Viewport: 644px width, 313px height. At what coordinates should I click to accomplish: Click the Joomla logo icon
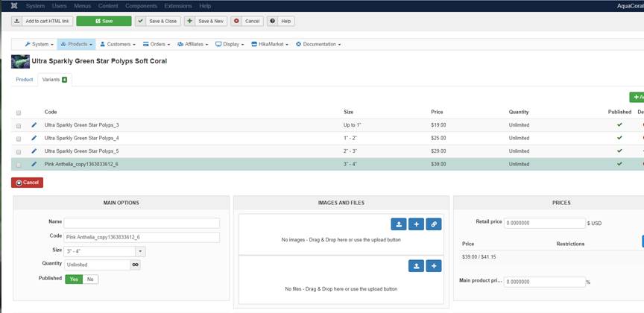(15, 6)
